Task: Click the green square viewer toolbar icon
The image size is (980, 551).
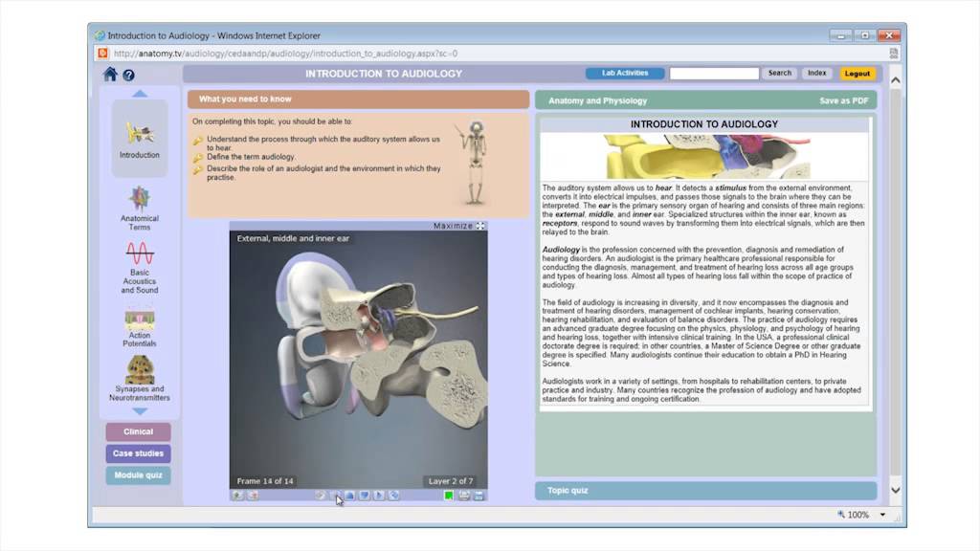Action: (448, 496)
